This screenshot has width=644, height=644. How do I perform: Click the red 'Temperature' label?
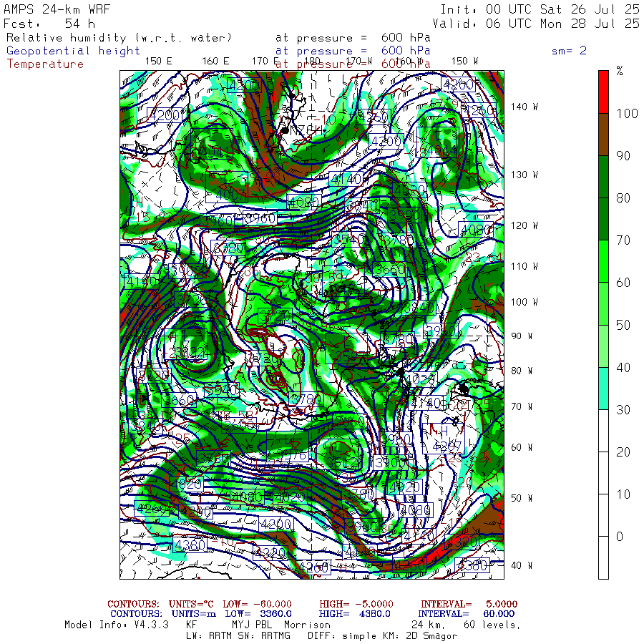(45, 64)
